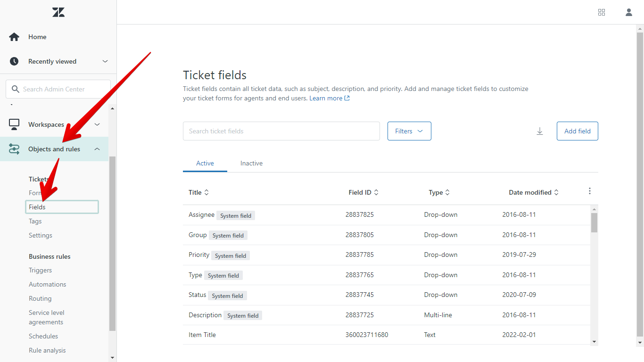This screenshot has width=644, height=362.
Task: Sort table by Date modified column
Action: click(534, 192)
